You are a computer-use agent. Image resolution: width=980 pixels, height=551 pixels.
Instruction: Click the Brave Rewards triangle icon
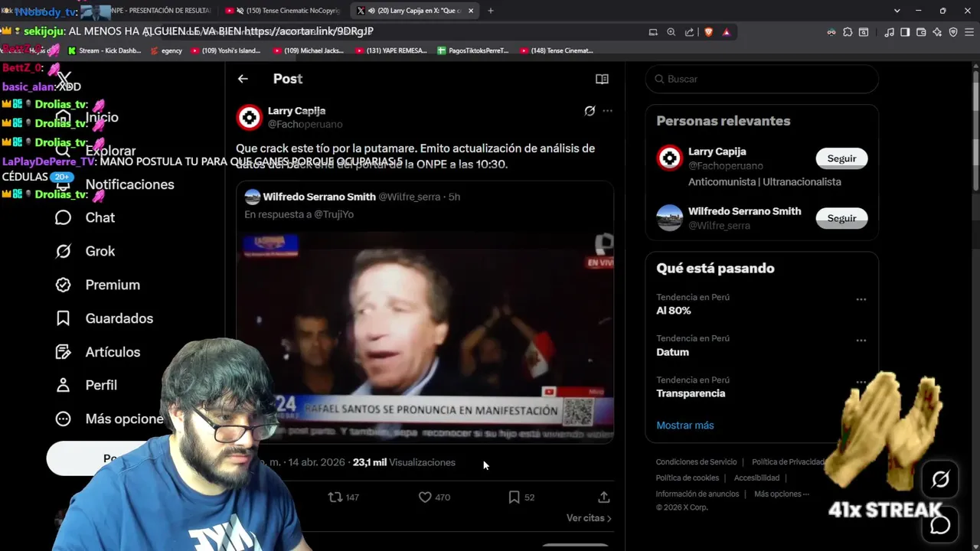(x=726, y=32)
